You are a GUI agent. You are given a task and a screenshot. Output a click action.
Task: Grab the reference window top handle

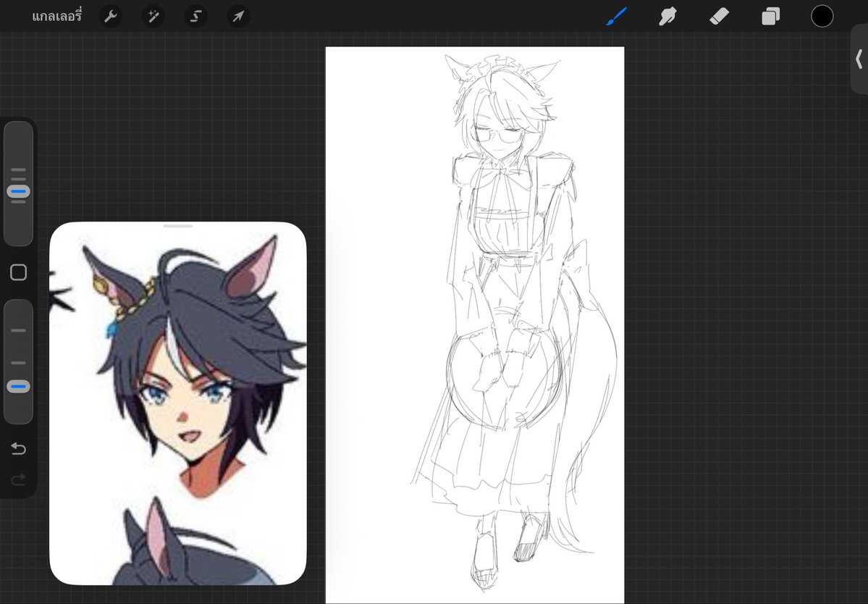click(x=177, y=226)
